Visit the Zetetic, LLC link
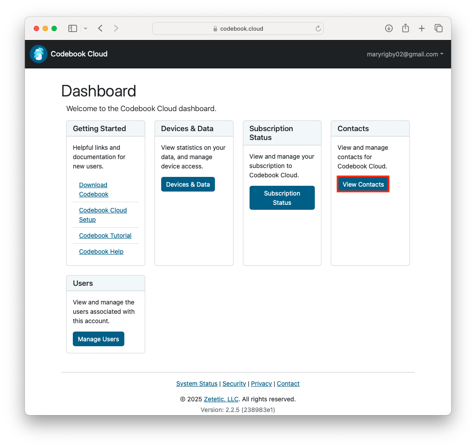 (x=221, y=399)
